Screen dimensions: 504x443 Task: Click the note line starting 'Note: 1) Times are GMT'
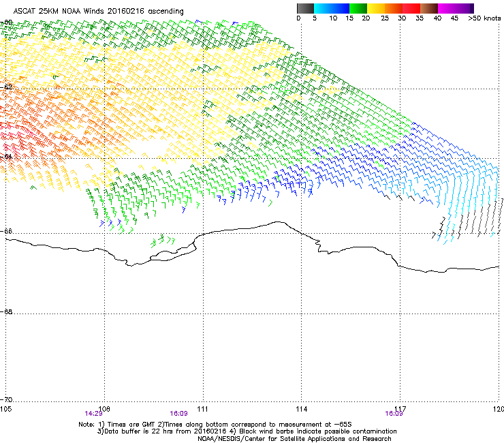215,425
